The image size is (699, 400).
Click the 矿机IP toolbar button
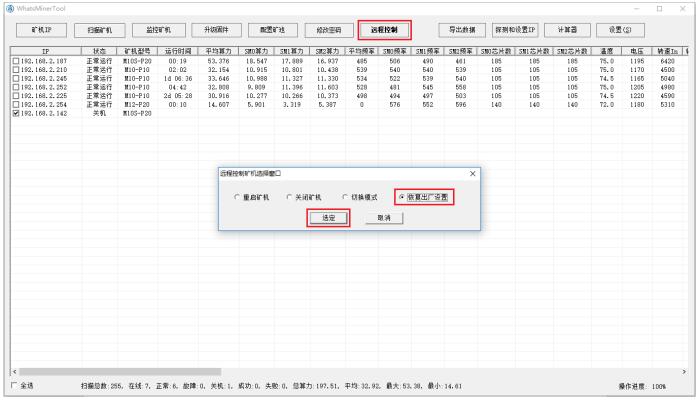pos(41,30)
